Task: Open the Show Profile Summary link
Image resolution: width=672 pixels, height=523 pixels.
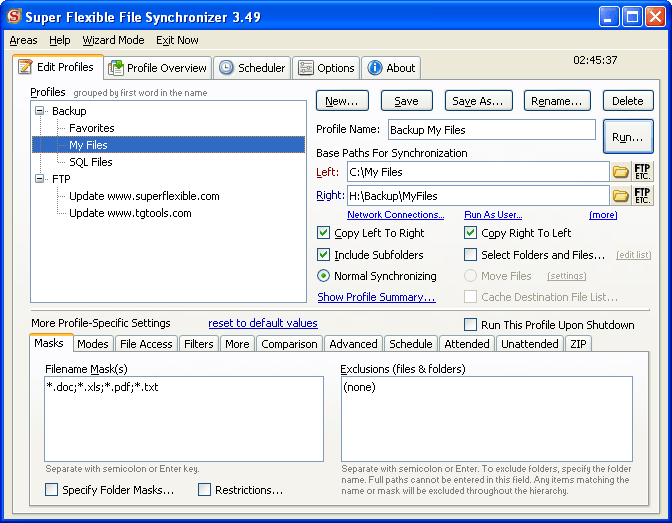Action: tap(376, 297)
